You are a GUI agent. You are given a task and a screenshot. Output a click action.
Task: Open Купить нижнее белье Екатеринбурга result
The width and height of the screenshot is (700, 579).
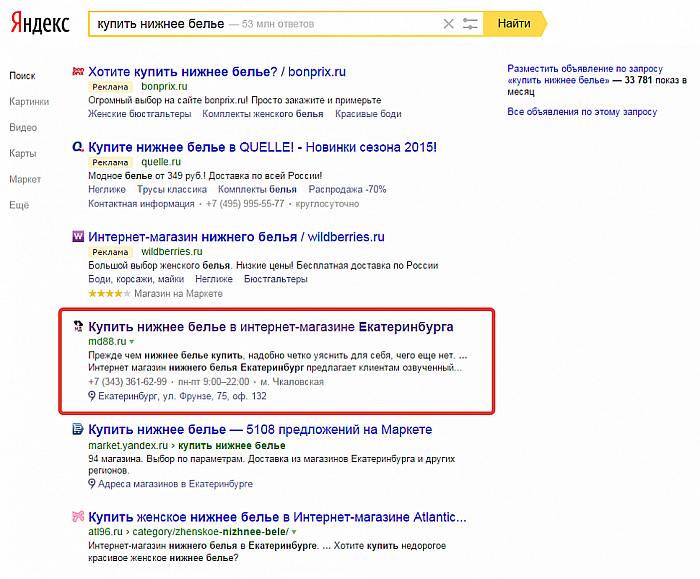click(x=271, y=327)
